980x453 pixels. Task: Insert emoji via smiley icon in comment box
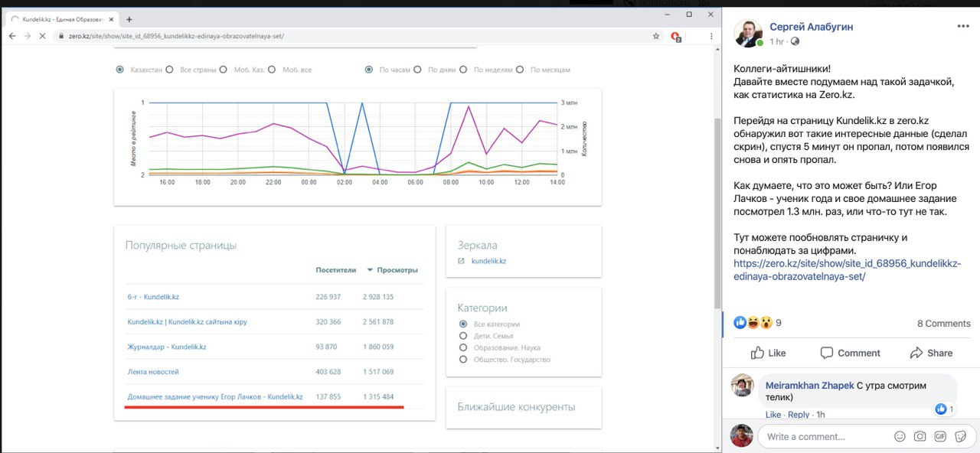900,436
